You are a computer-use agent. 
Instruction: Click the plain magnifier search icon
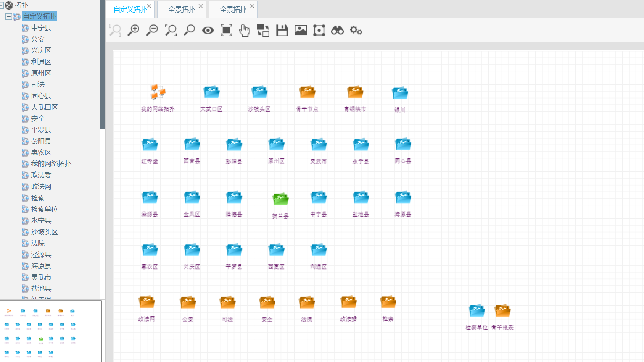(189, 30)
